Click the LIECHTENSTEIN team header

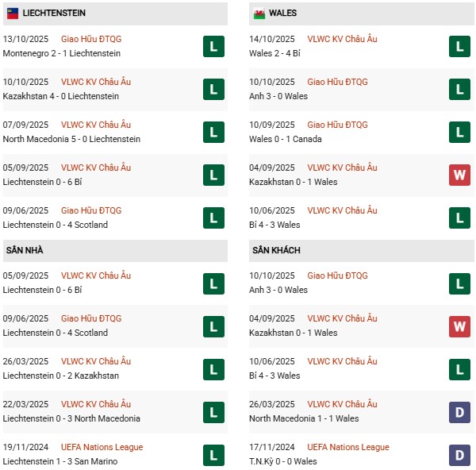(x=55, y=13)
